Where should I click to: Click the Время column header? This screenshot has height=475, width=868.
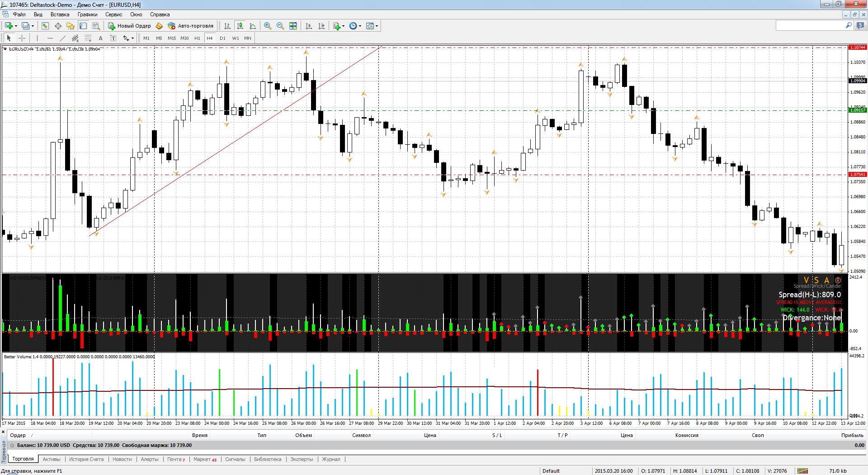(x=199, y=435)
